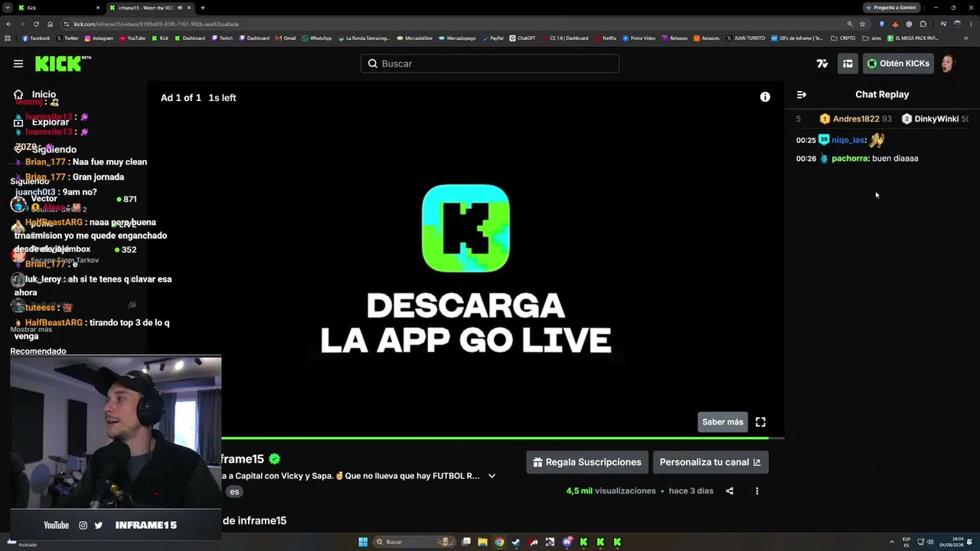Close the inframe15 browser tab
The height and width of the screenshot is (551, 980).
[189, 8]
